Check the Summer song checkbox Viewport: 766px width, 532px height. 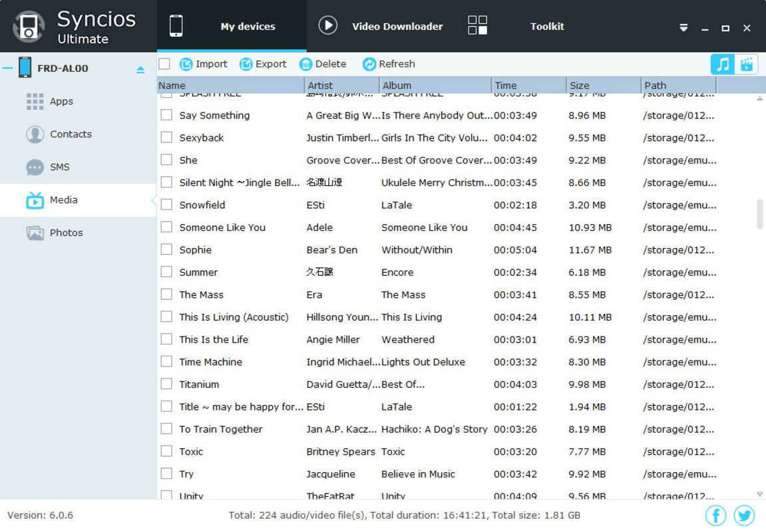[x=166, y=272]
